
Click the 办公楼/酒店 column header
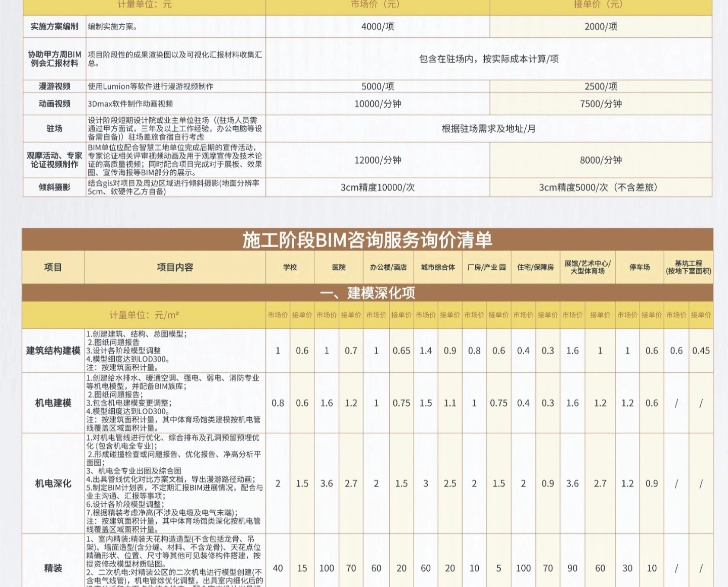[x=388, y=267]
